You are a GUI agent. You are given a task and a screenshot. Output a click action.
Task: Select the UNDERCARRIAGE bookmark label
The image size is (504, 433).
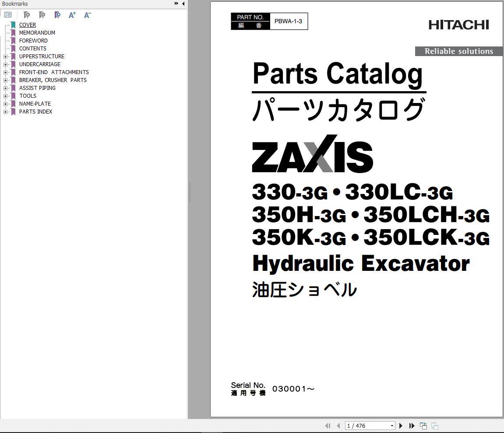click(39, 64)
